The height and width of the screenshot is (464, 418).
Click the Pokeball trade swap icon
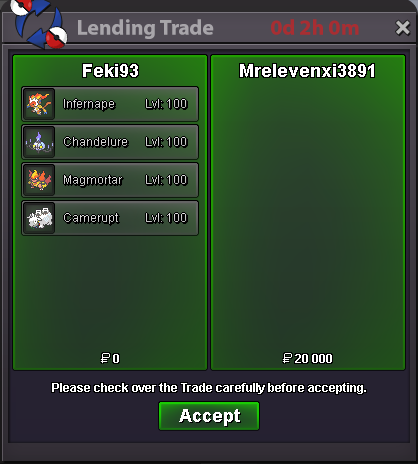(38, 23)
